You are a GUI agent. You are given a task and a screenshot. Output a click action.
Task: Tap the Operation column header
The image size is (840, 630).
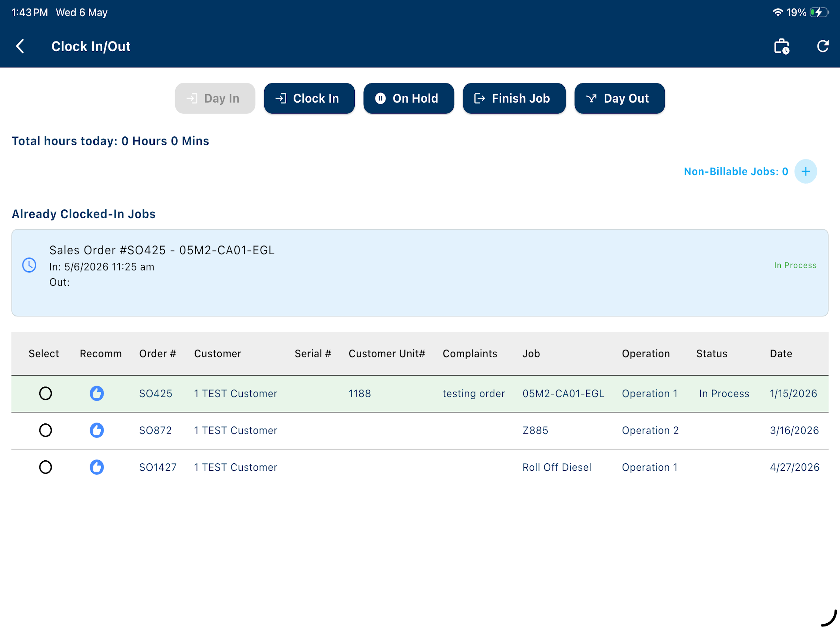(646, 353)
